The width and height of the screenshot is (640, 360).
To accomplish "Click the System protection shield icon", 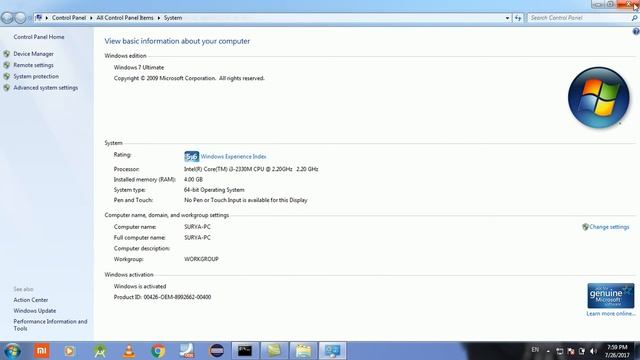I will [7, 76].
